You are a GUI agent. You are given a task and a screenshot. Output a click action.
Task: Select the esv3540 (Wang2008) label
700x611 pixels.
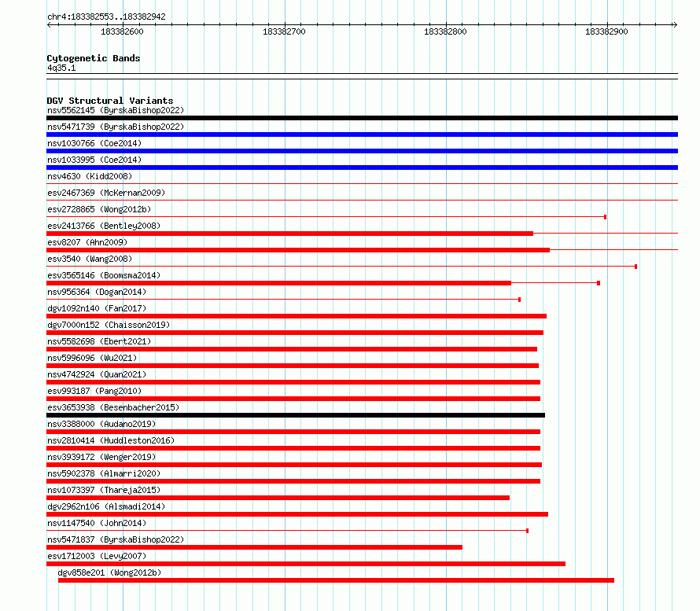click(x=90, y=259)
